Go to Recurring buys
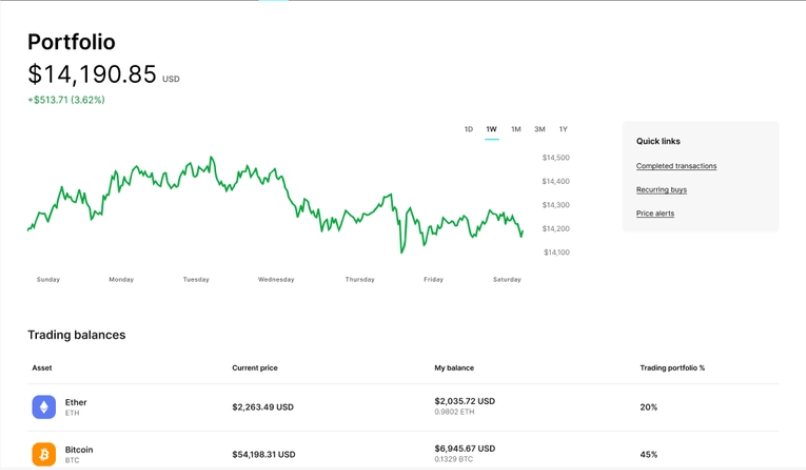806x470 pixels. [661, 190]
